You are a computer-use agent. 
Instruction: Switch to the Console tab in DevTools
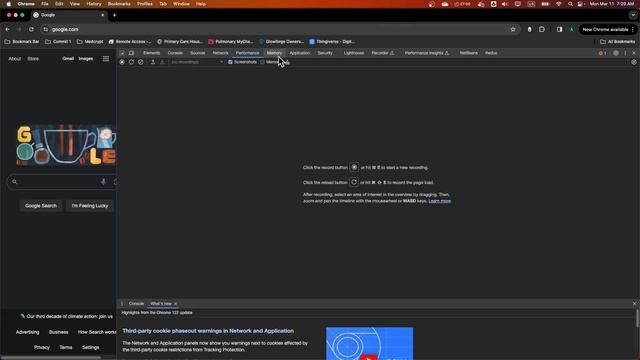[x=175, y=53]
